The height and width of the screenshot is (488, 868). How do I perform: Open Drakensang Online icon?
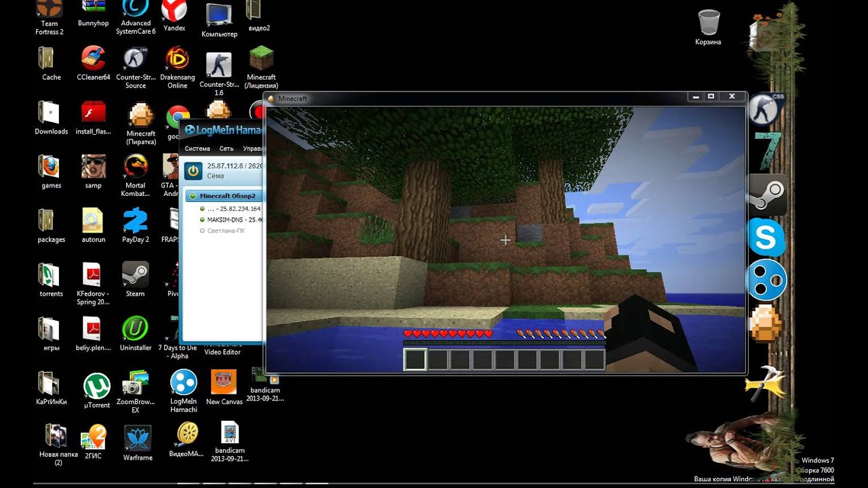pos(178,68)
